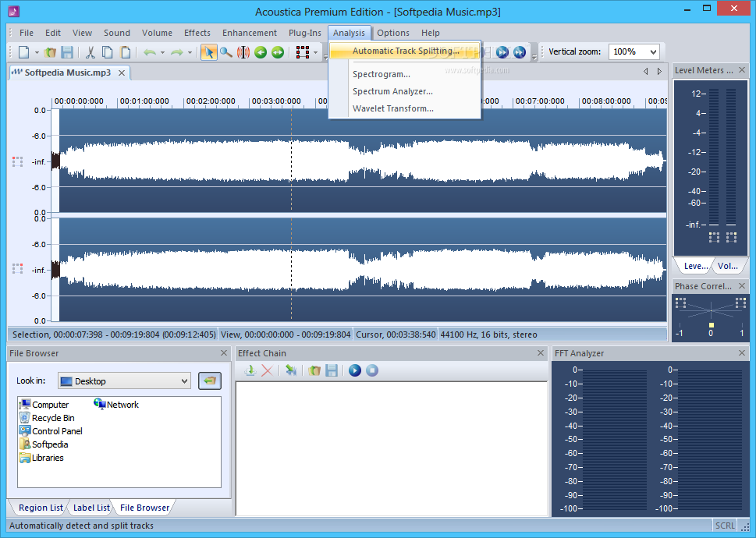Click the 00:03:00:000 timeline ruler mark

coord(275,101)
